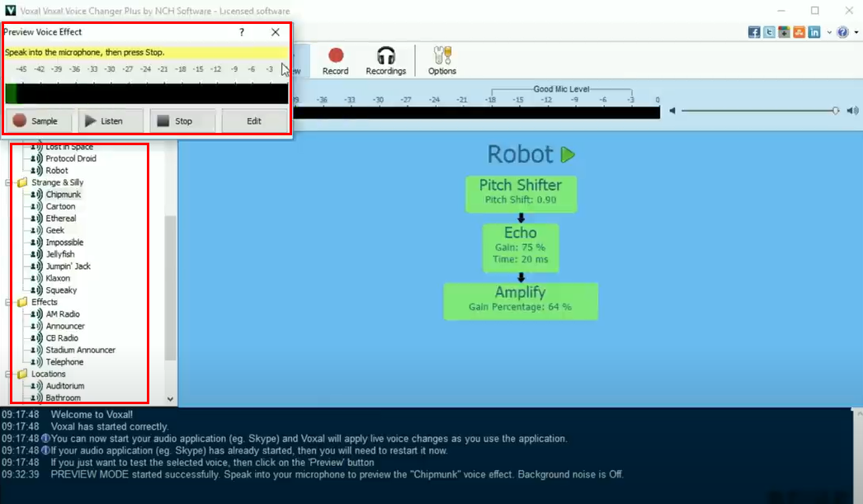The width and height of the screenshot is (863, 504).
Task: Open the Options toolbar button
Action: [x=442, y=60]
